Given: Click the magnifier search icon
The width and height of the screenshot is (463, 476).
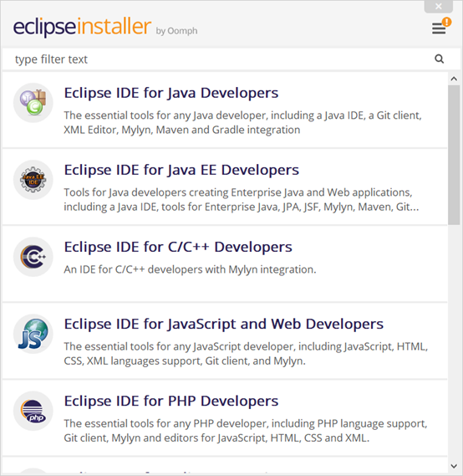Looking at the screenshot, I should [x=439, y=59].
